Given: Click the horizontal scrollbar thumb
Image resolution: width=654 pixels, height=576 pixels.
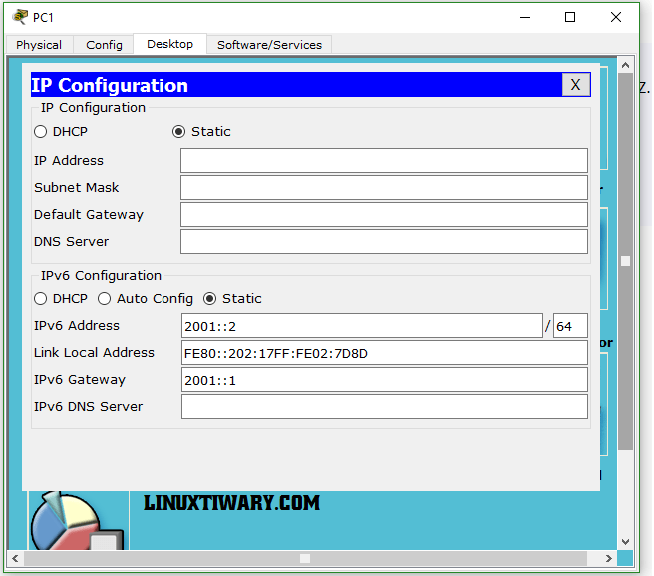Looking at the screenshot, I should (305, 558).
